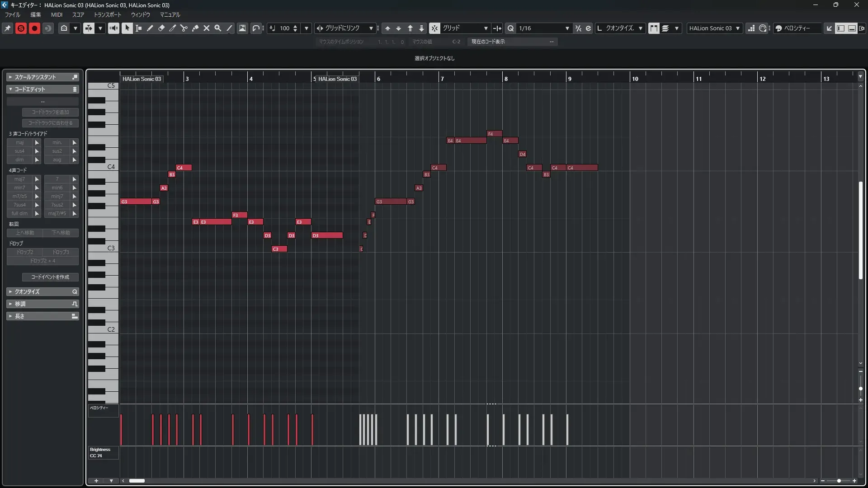Select the Split scissors tool
The image size is (868, 488).
tap(184, 28)
